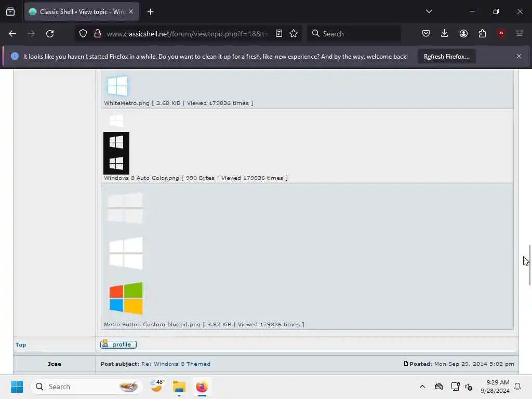Open the Firefox account menu
Screen dimensions: 532x399
click(463, 33)
